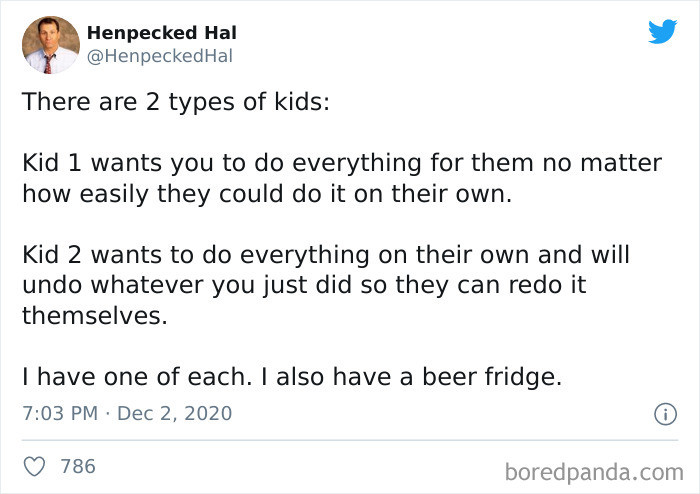This screenshot has height=494, width=700.
Task: Click the word "undo" in the tweet
Action: 47,286
